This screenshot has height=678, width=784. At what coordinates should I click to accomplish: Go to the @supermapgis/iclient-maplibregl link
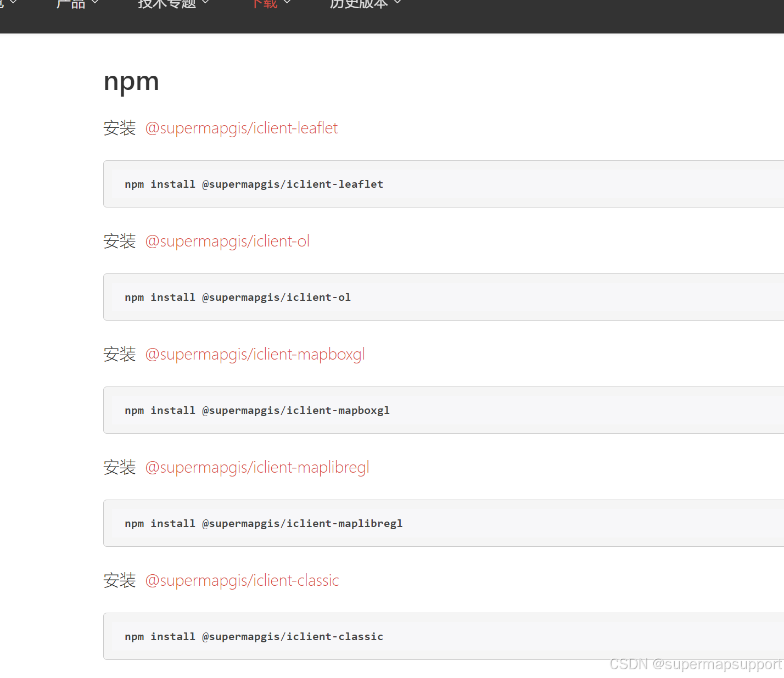point(257,467)
